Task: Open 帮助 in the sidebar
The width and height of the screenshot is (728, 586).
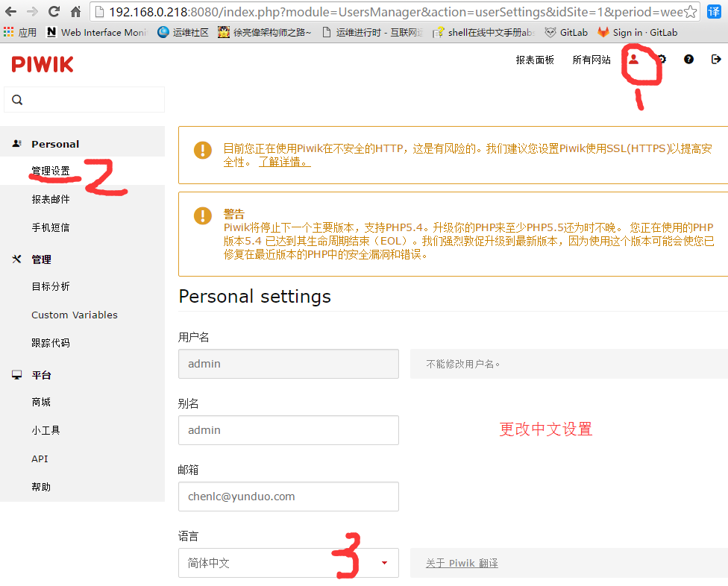Action: tap(41, 487)
